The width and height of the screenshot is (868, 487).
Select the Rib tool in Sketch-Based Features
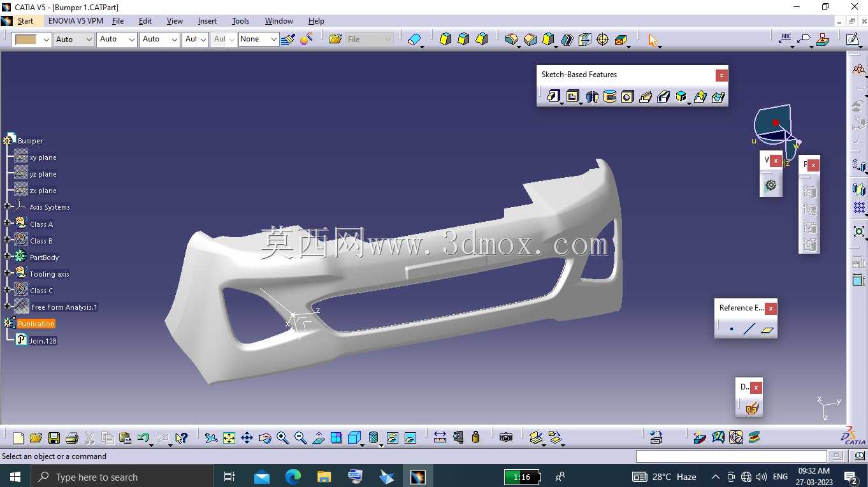coord(646,97)
